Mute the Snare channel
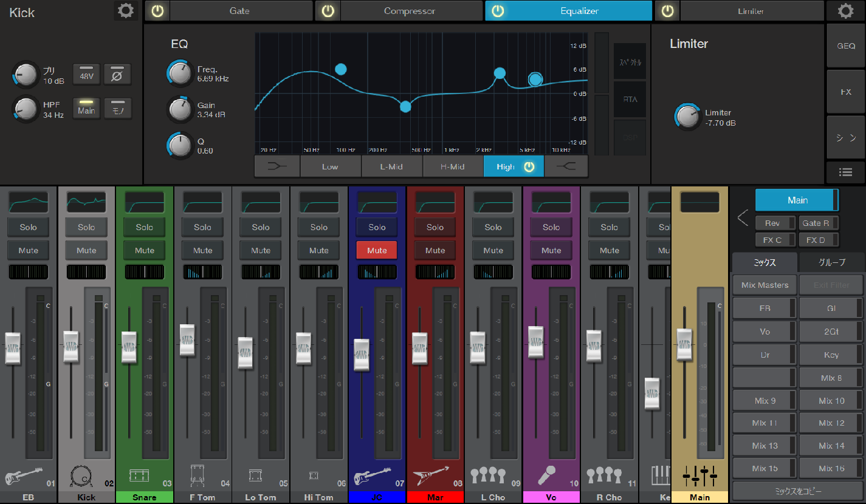 (x=145, y=250)
